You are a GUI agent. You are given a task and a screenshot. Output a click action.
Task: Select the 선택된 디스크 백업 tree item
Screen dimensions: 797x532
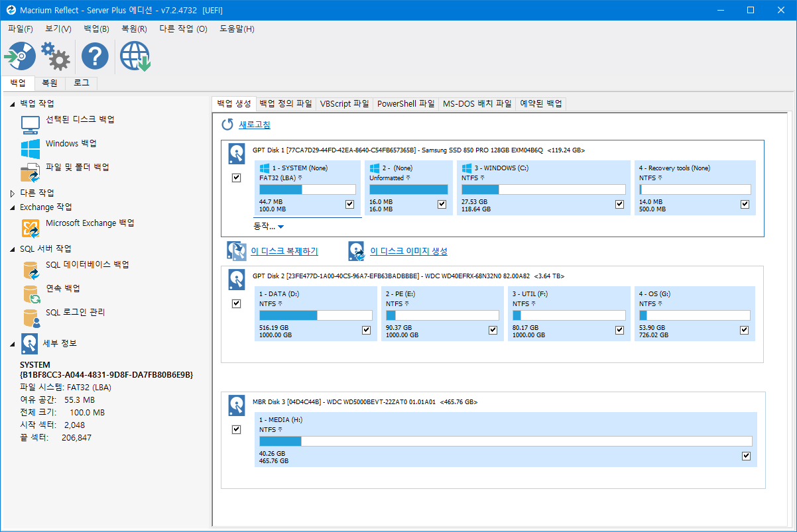pos(80,120)
